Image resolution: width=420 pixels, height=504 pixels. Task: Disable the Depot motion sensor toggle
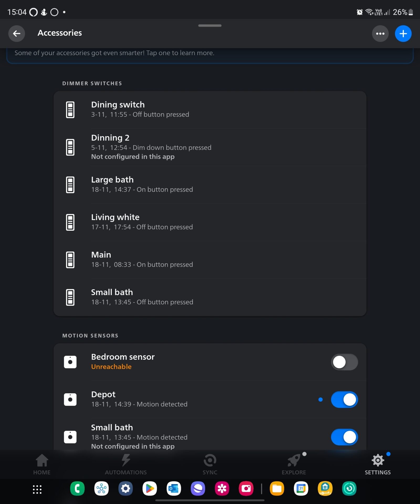tap(344, 400)
